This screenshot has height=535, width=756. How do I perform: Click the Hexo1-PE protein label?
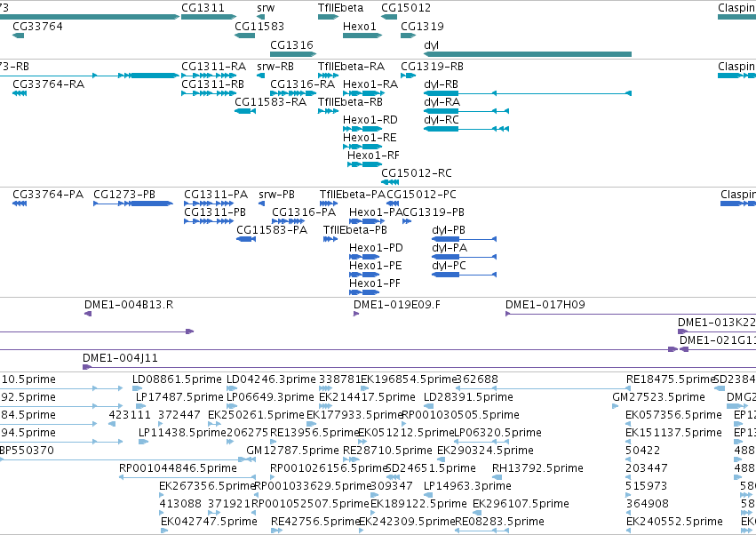tap(376, 266)
